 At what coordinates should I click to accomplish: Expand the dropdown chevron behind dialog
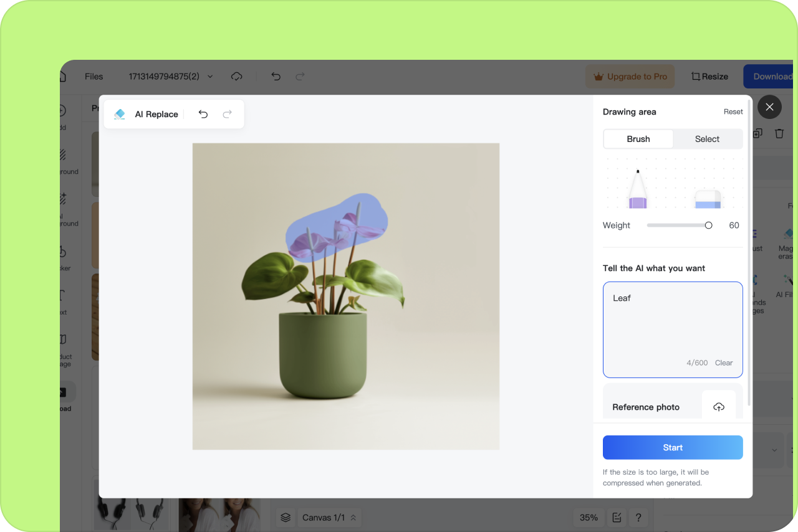point(774,450)
